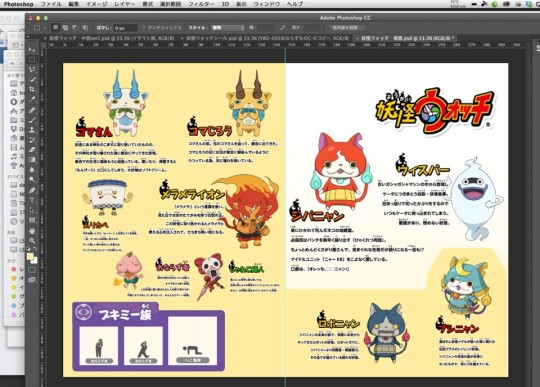Choose Subtract from Selection mode
This screenshot has height=387, width=540.
tap(75, 28)
